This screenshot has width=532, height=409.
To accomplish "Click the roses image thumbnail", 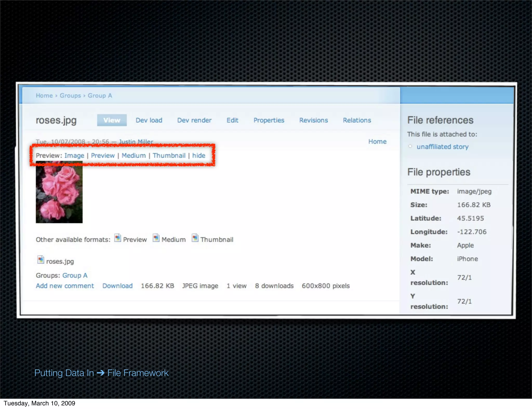I will [x=59, y=192].
